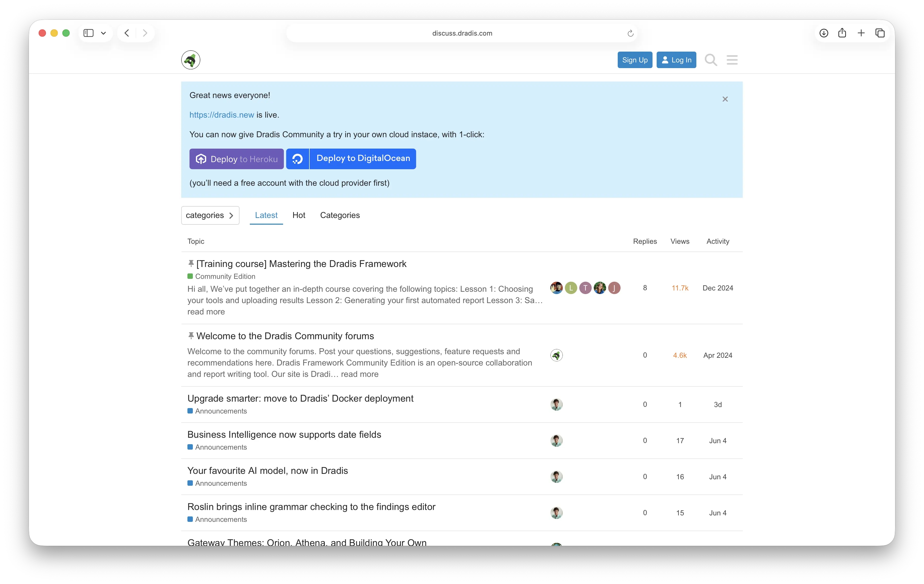This screenshot has width=924, height=584.
Task: Click the Safari sidebar toggle icon
Action: pyautogui.click(x=89, y=33)
